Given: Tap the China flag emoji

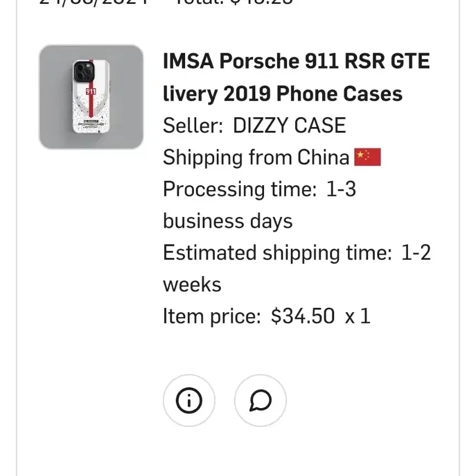Looking at the screenshot, I should [368, 157].
